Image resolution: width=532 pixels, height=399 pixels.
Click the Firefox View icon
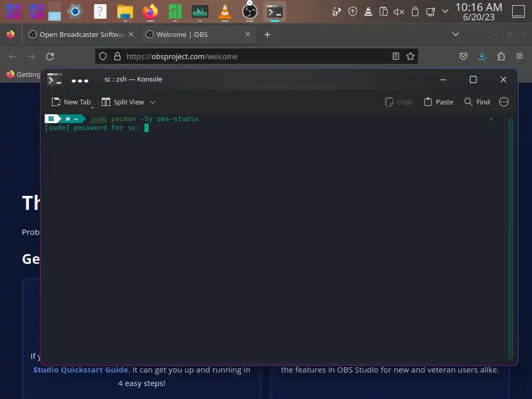(x=10, y=34)
